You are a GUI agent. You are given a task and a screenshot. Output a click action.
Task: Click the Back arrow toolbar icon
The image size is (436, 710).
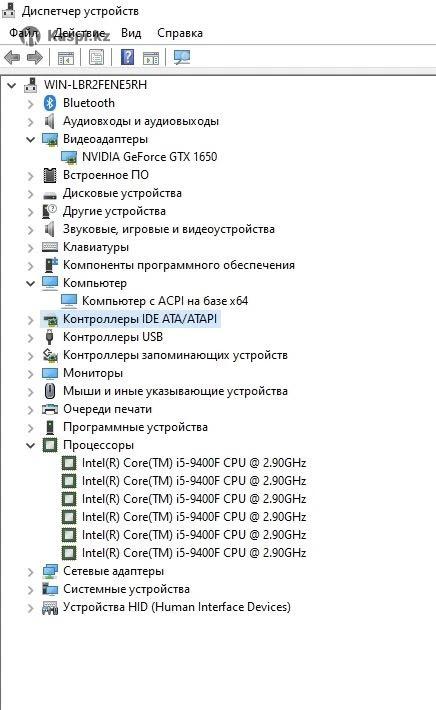(x=12, y=58)
